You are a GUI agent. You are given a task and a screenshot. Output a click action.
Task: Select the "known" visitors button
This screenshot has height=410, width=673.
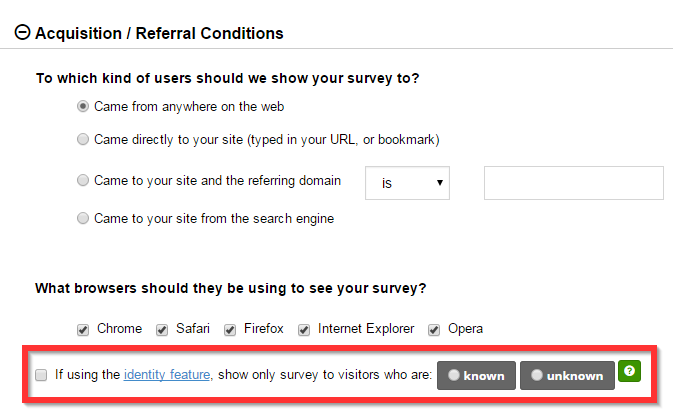point(476,376)
